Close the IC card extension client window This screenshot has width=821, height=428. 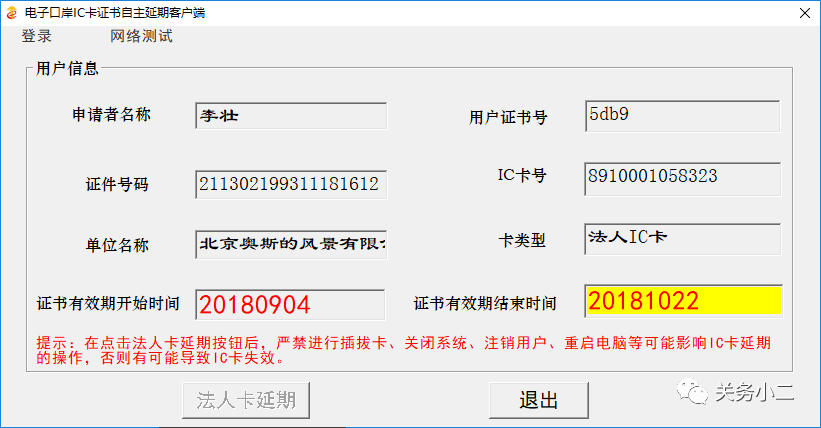tap(805, 13)
